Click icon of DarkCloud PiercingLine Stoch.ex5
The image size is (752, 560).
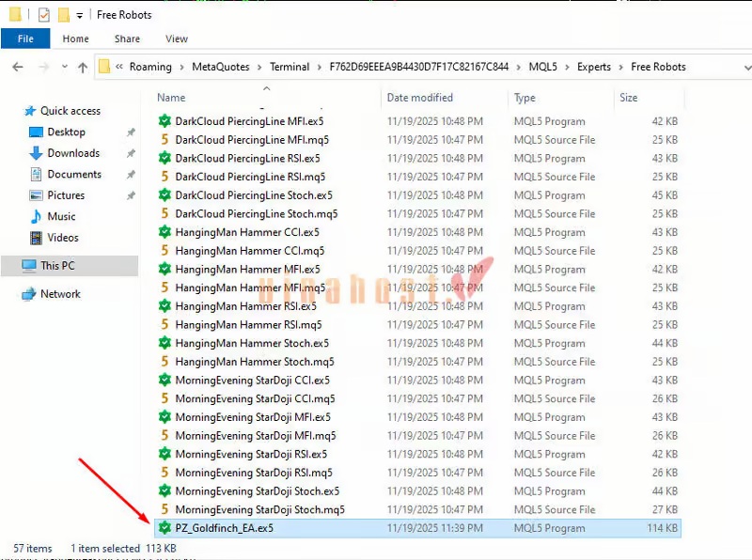click(164, 195)
